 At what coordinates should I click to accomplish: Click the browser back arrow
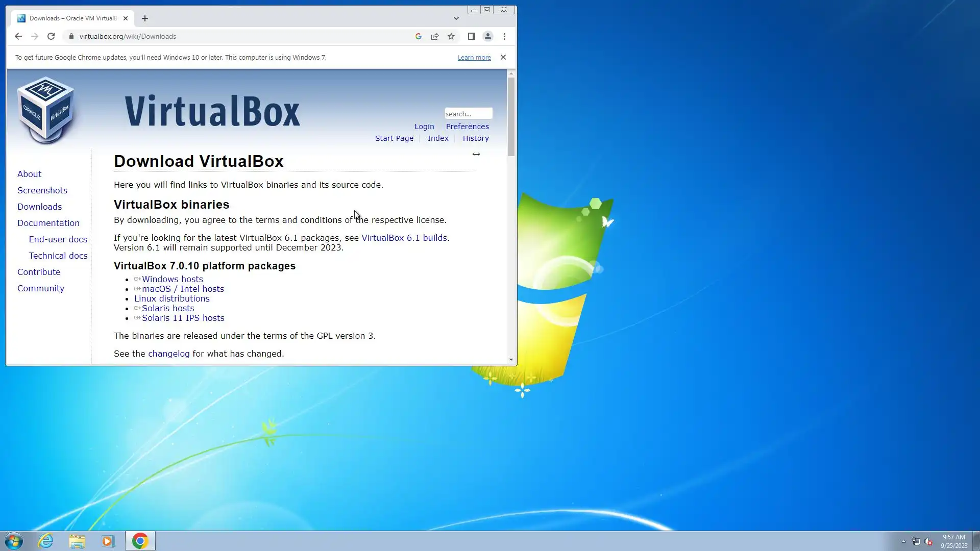click(x=18, y=36)
